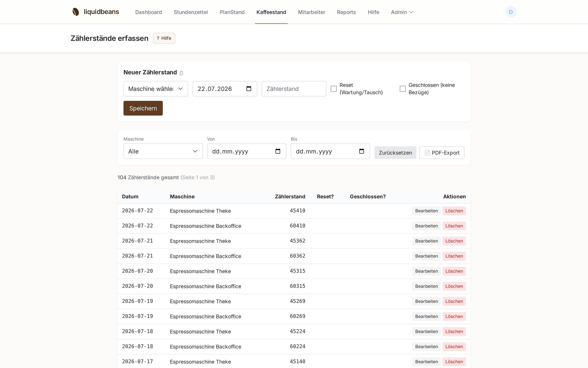This screenshot has height=368, width=588.
Task: Click Espressomaschine Backoffice in the 2026-07-21 row
Action: (x=206, y=256)
